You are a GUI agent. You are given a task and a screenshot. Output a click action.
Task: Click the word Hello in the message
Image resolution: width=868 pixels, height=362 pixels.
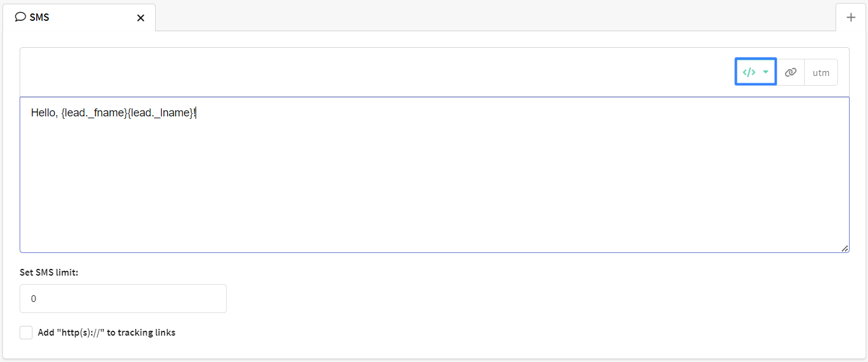[x=43, y=113]
